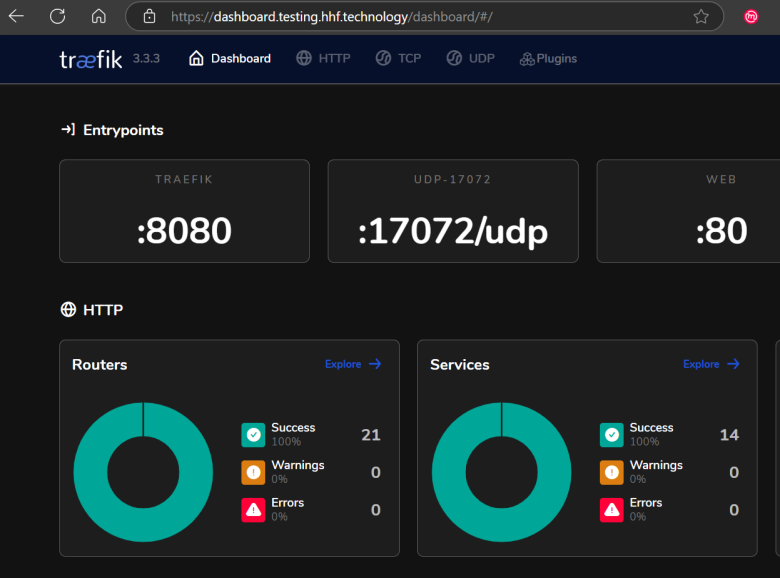The height and width of the screenshot is (578, 780).
Task: Click the Routers card title
Action: (99, 365)
